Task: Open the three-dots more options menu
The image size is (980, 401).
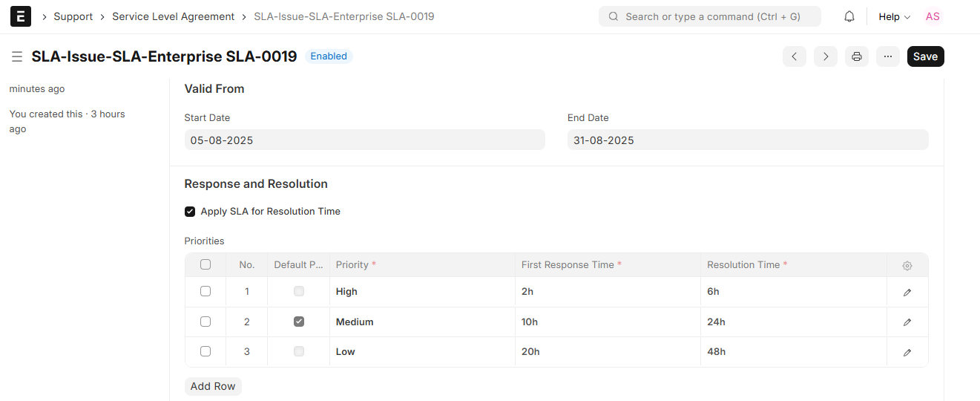Action: (888, 56)
